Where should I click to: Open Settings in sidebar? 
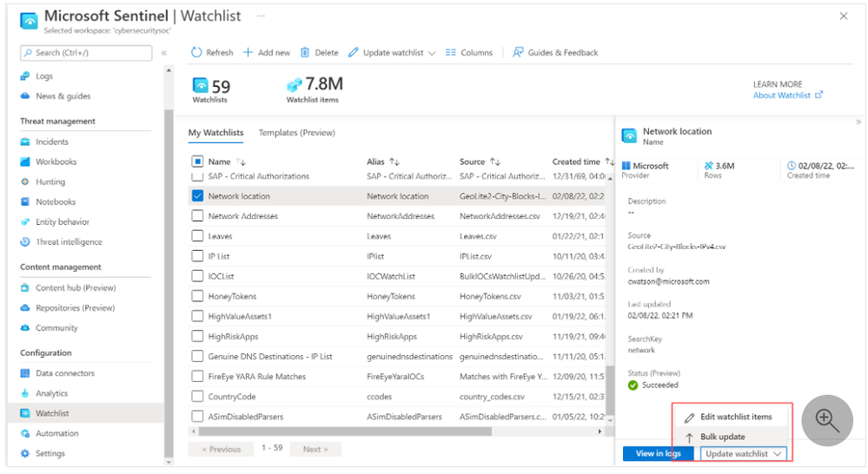tap(50, 453)
